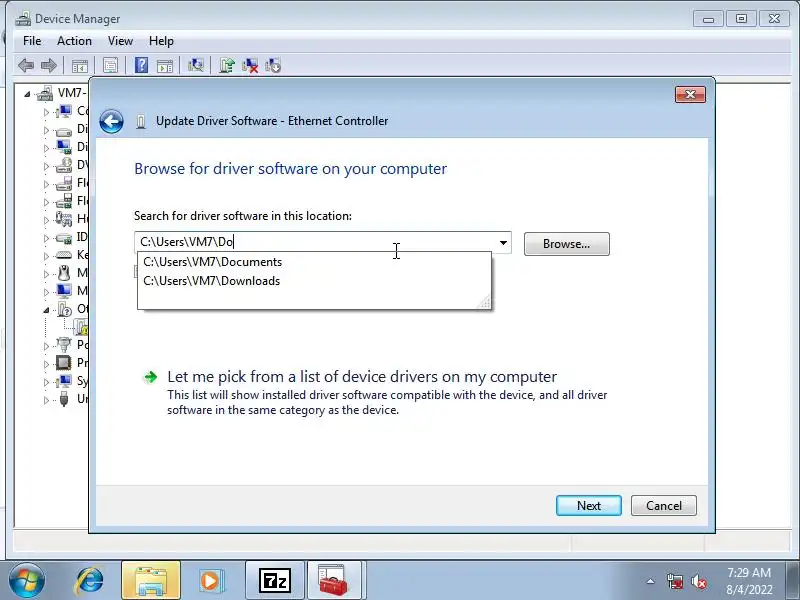Toggle the Show/Hide Action Pane toolbar icon
The height and width of the screenshot is (600, 800).
click(x=165, y=66)
